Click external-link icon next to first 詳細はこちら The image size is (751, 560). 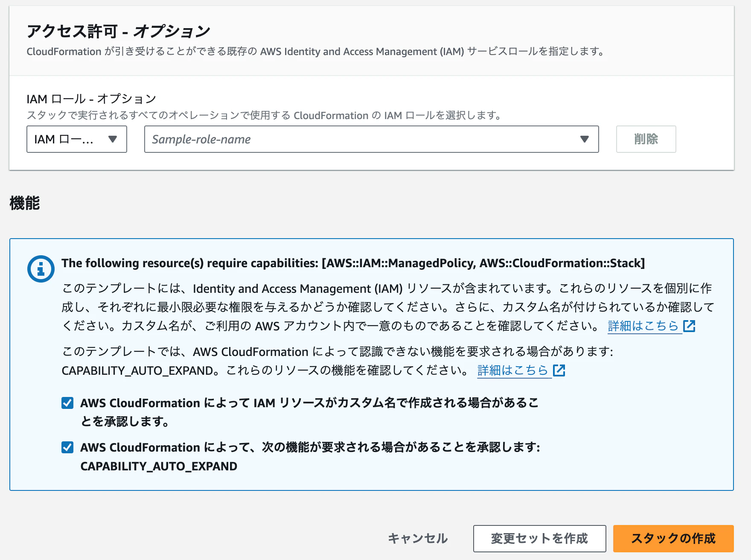tap(689, 326)
